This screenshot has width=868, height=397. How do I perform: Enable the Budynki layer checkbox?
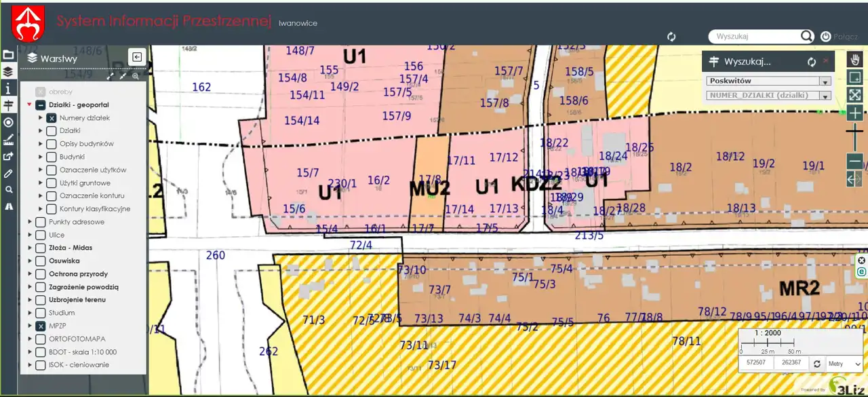[x=52, y=157]
